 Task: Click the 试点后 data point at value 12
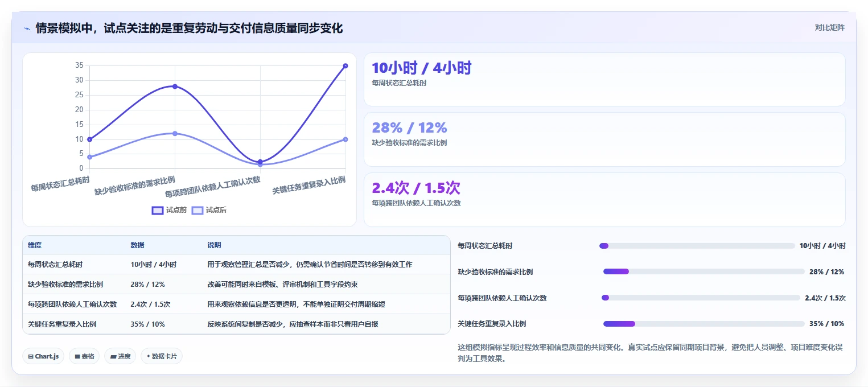[175, 133]
